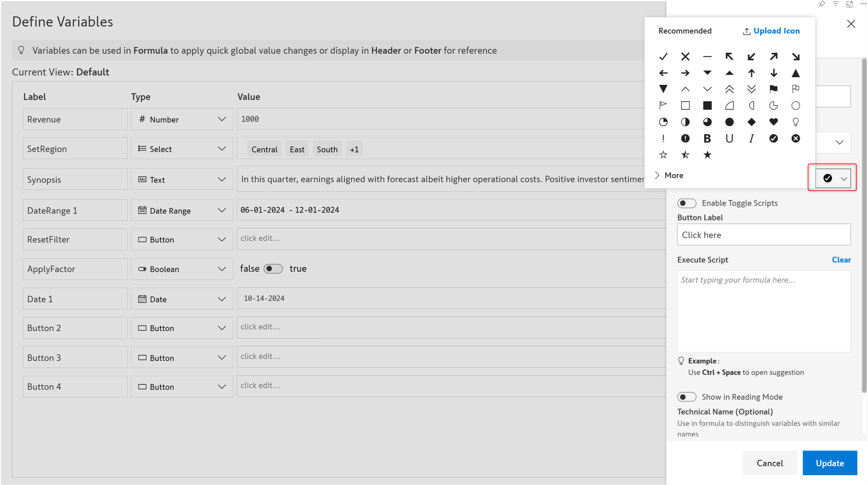Expand the More icons section

(669, 175)
